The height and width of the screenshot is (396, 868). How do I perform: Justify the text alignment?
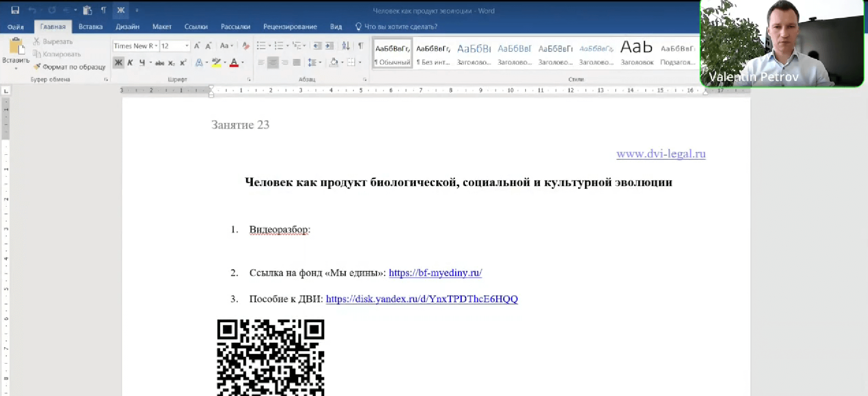point(296,63)
